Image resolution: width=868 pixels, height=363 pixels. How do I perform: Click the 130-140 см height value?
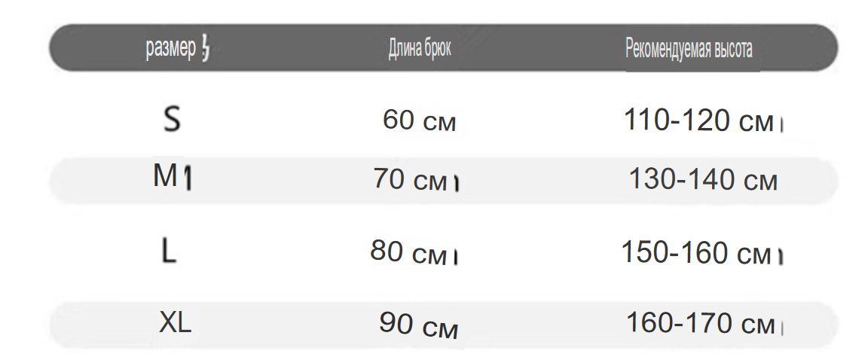point(703,179)
